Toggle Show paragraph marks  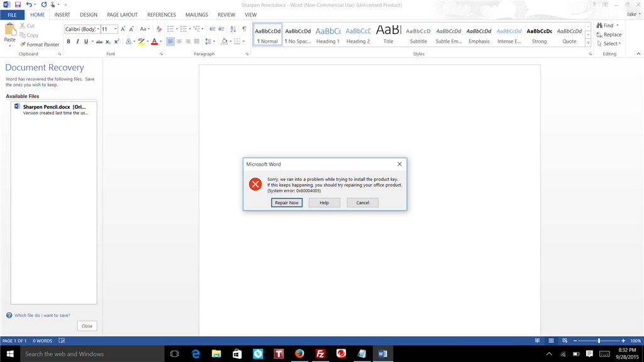coord(245,29)
